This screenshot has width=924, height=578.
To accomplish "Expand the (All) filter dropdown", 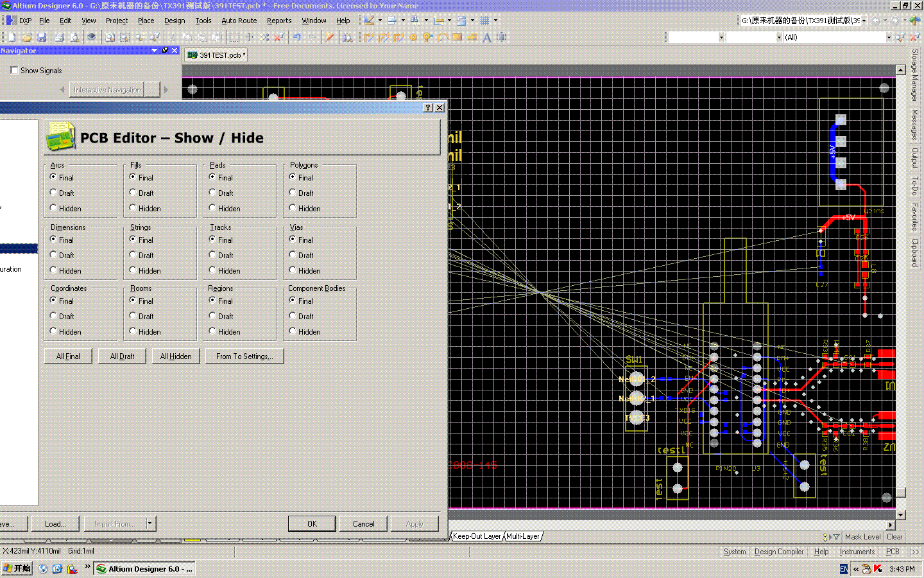I will tap(889, 37).
